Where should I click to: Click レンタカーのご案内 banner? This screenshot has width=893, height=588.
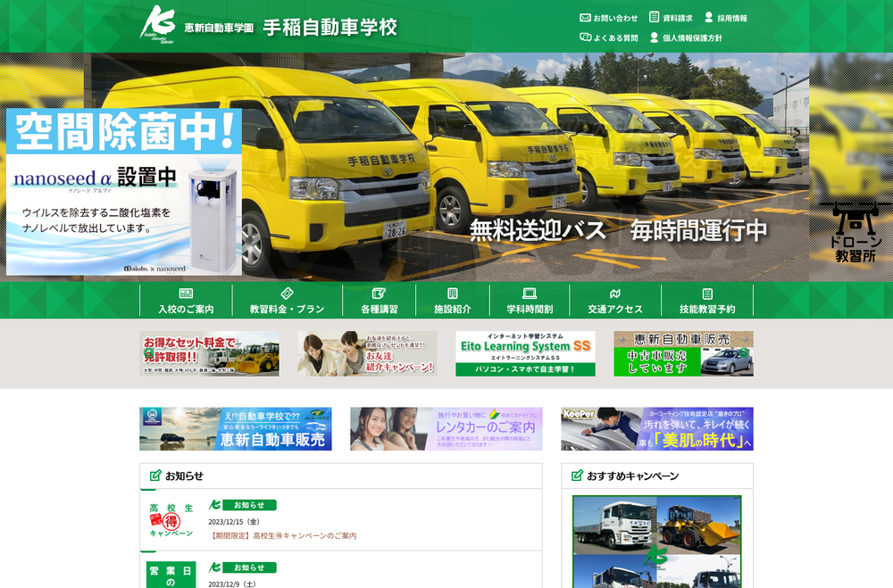(446, 428)
